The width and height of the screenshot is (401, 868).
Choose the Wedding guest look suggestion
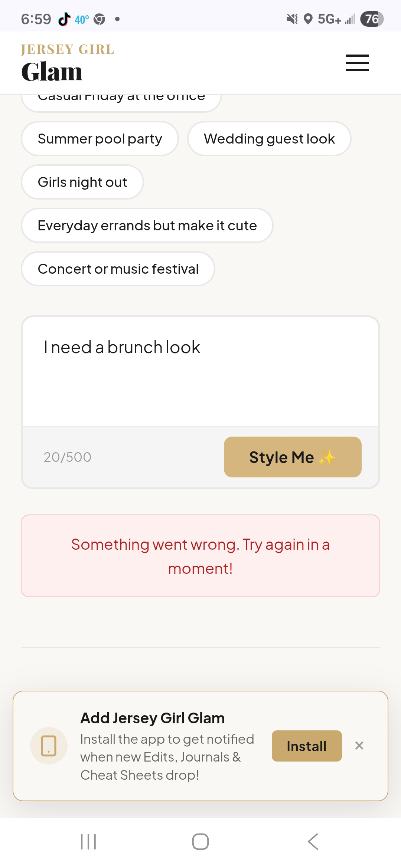click(269, 139)
